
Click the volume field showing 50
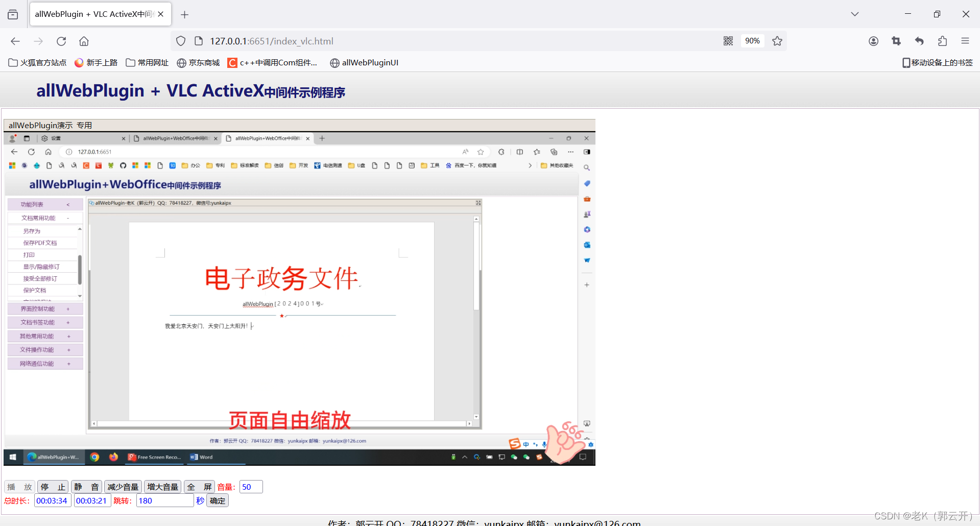[x=251, y=487]
